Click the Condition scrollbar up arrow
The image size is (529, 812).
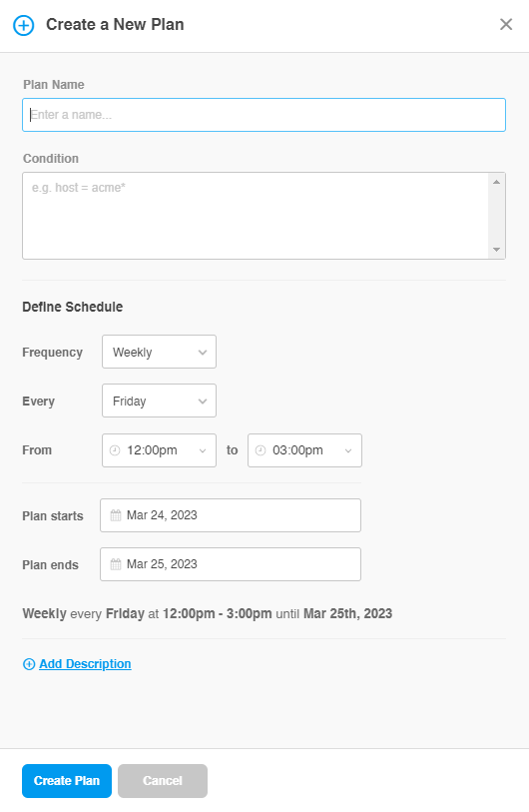click(x=496, y=182)
